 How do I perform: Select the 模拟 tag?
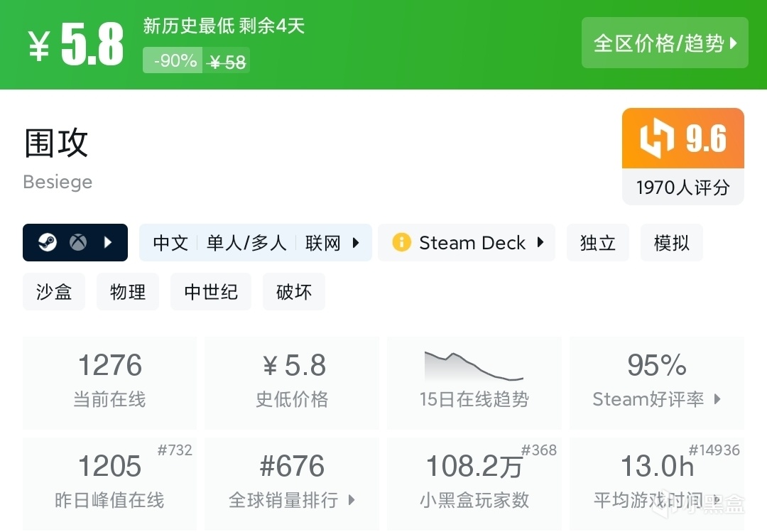671,242
